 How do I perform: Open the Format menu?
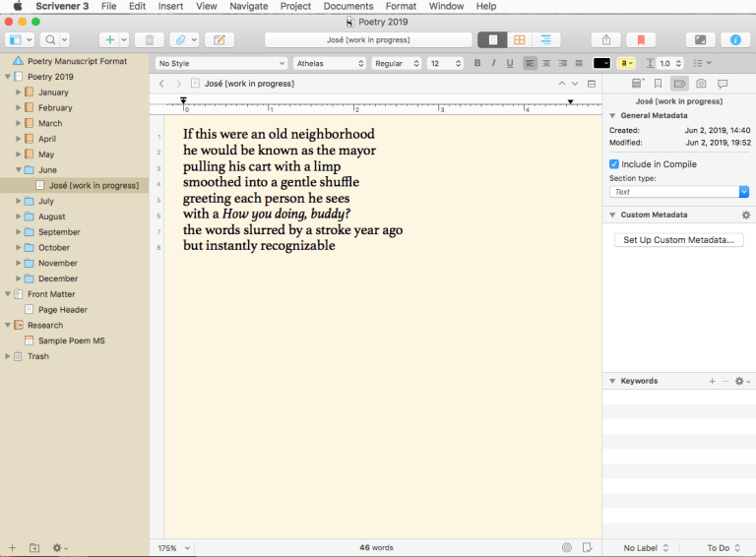401,6
